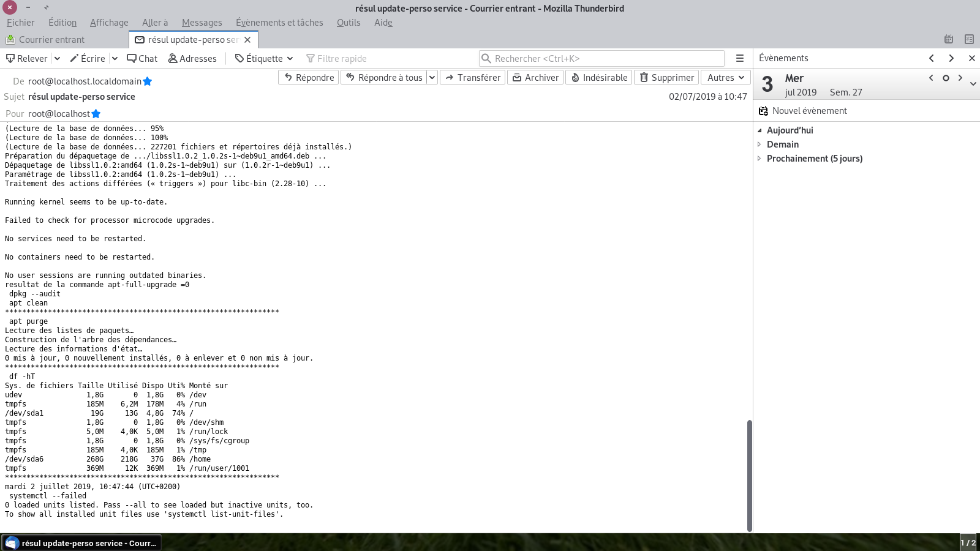Open the Chat panel
This screenshot has width=980, height=551.
(x=142, y=58)
